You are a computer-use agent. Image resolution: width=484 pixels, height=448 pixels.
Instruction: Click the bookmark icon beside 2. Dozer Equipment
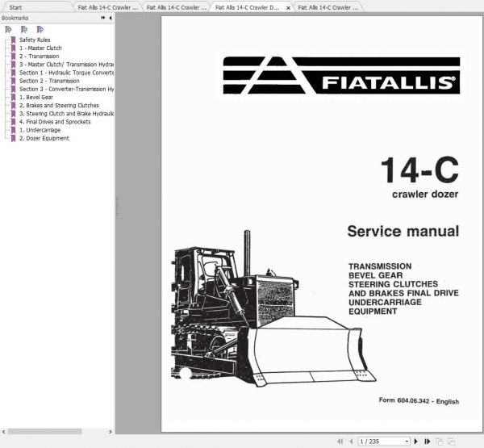click(13, 138)
